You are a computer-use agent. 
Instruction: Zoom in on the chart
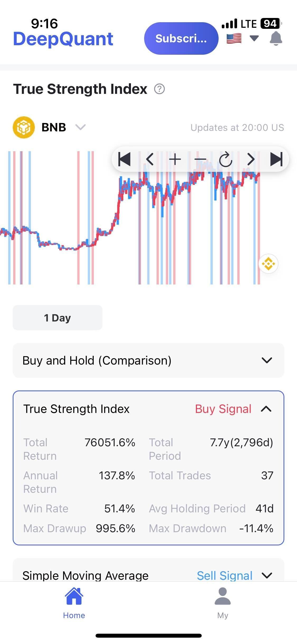pyautogui.click(x=175, y=159)
